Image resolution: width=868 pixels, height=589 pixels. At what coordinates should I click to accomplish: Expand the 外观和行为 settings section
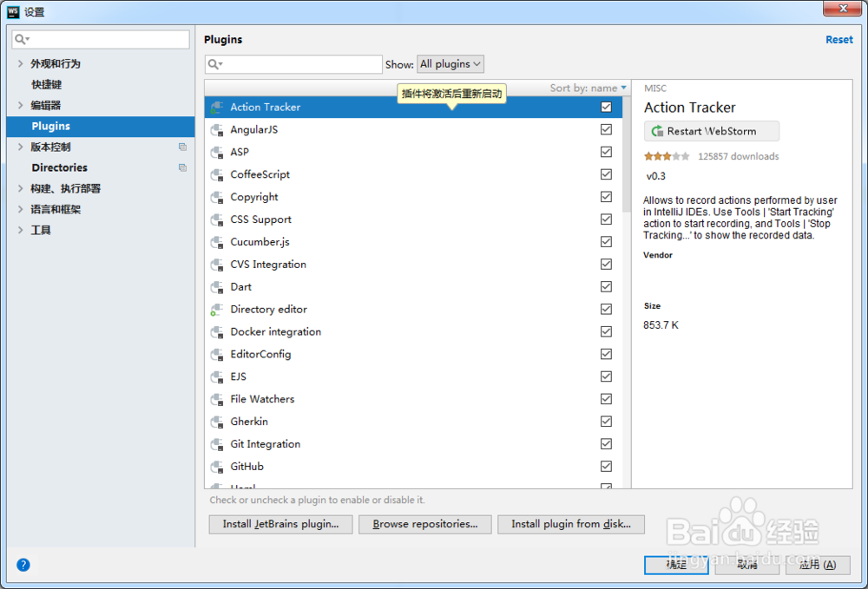[x=21, y=64]
